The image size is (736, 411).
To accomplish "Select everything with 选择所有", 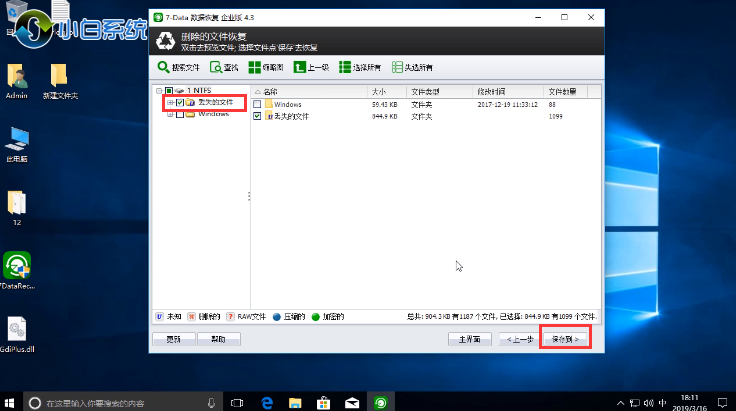I will coord(360,67).
